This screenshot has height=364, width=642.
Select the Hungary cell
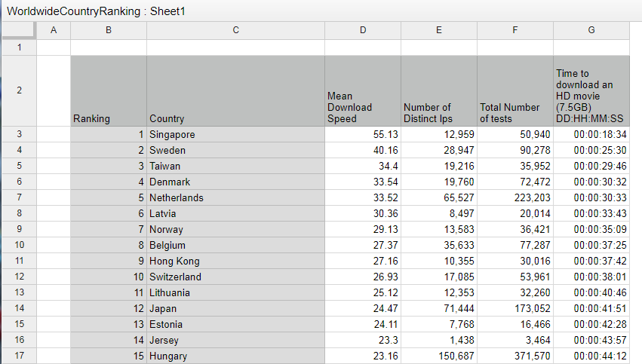pyautogui.click(x=236, y=356)
